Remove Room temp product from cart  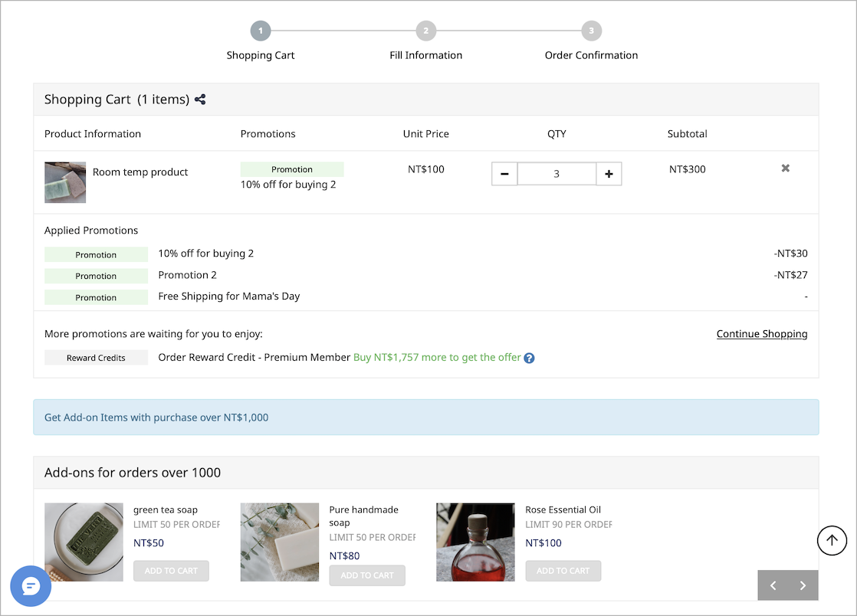coord(786,169)
